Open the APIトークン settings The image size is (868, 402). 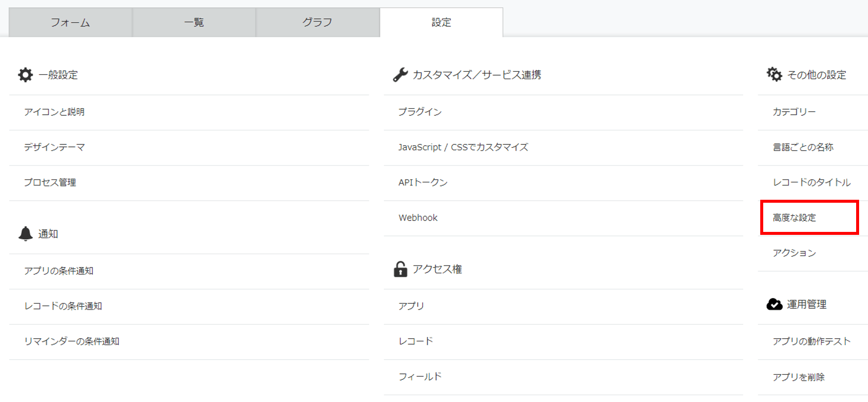[x=423, y=182]
